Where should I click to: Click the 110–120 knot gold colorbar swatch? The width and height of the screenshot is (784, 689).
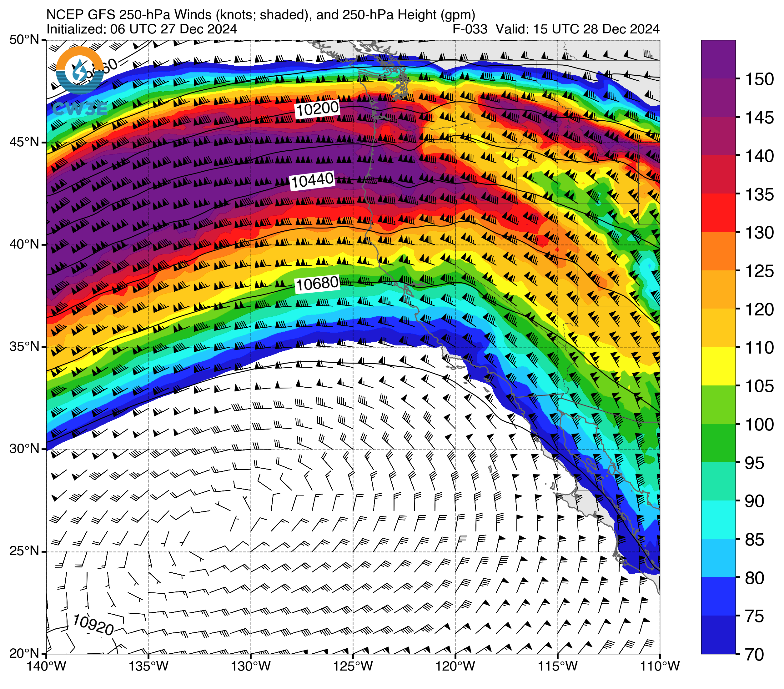[718, 328]
